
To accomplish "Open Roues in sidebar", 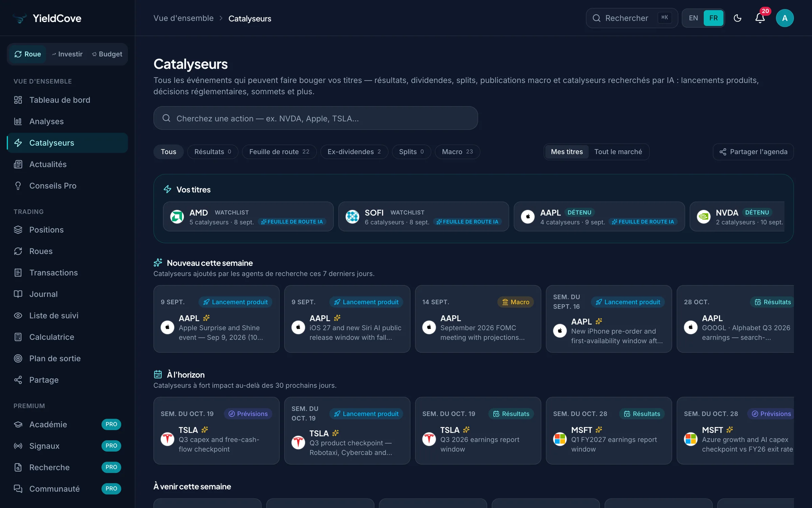I will coord(67,251).
